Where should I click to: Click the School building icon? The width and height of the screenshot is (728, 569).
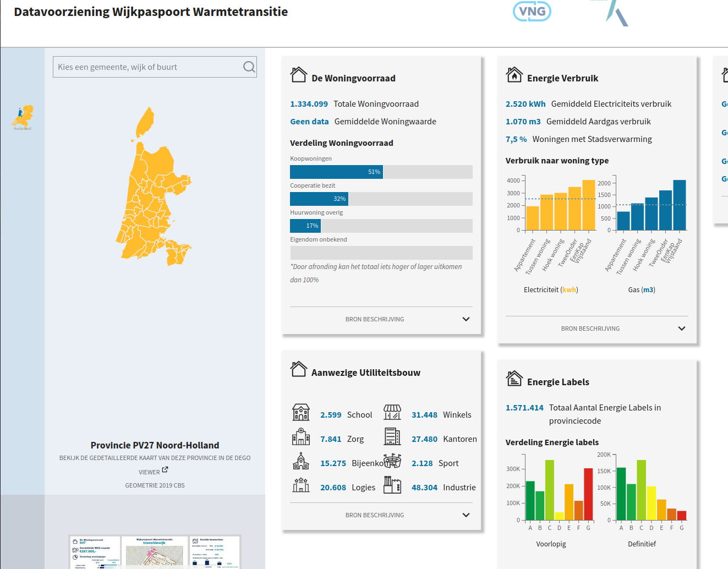[x=300, y=412]
